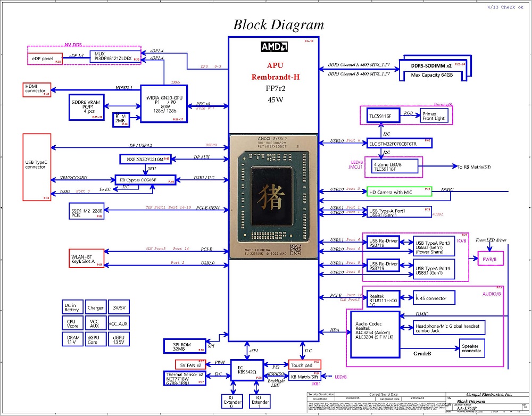532x416 pixels.
Task: Select the CPU Vcore power block
Action: [72, 323]
